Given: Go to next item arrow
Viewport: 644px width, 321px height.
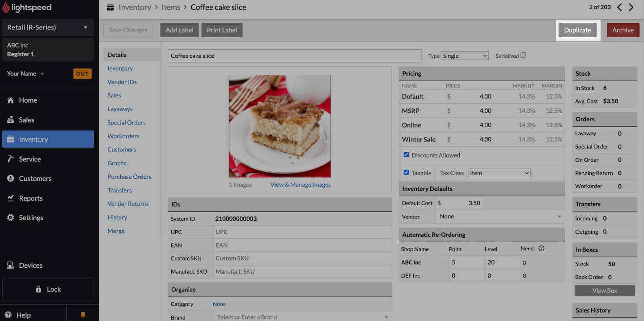Looking at the screenshot, I should click(631, 7).
